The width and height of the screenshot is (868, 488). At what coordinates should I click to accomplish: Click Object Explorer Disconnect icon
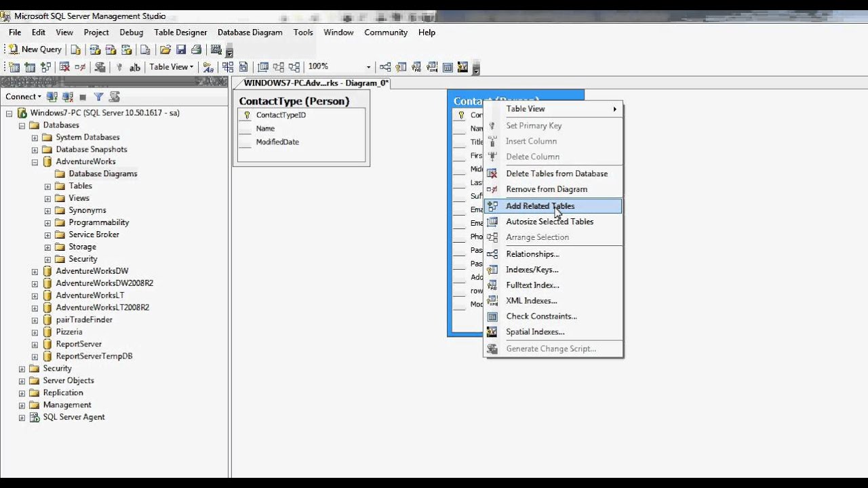coord(66,97)
